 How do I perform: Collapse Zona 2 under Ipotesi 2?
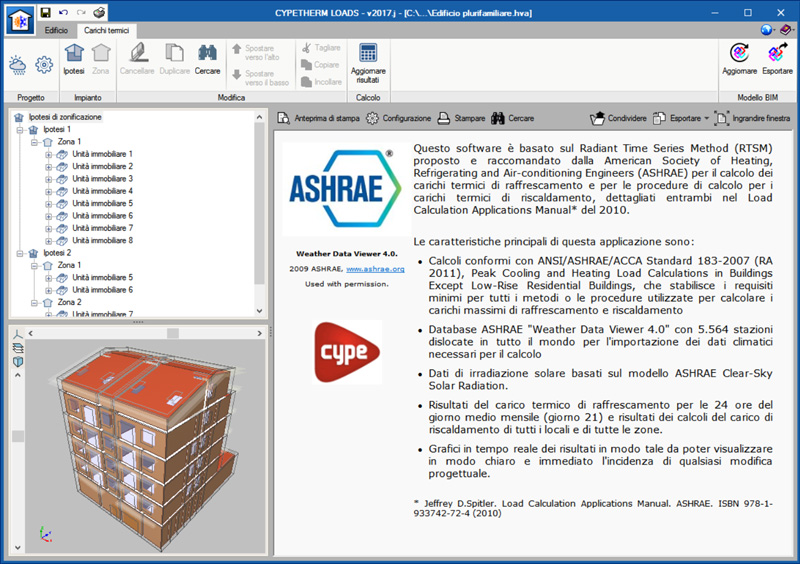(x=34, y=303)
